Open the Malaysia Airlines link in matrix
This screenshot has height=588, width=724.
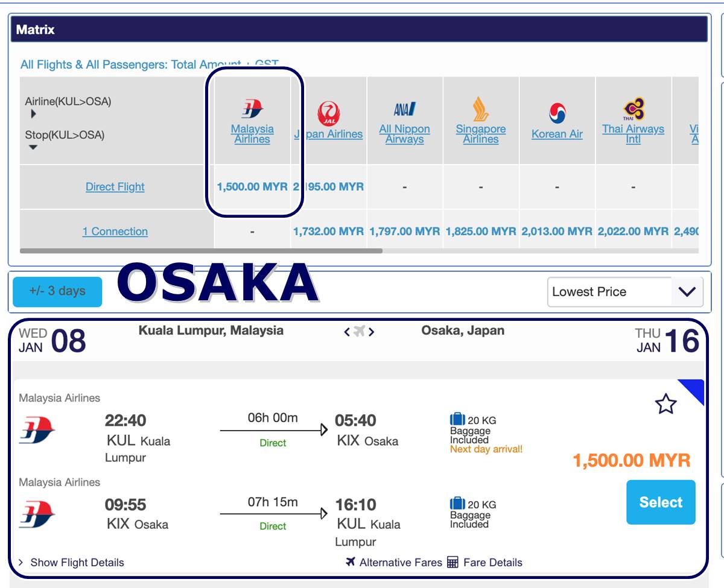coord(252,134)
